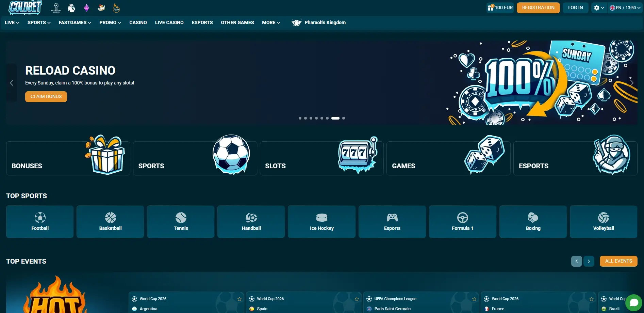The height and width of the screenshot is (313, 644).
Task: Open the ESPORTS category card
Action: [575, 158]
